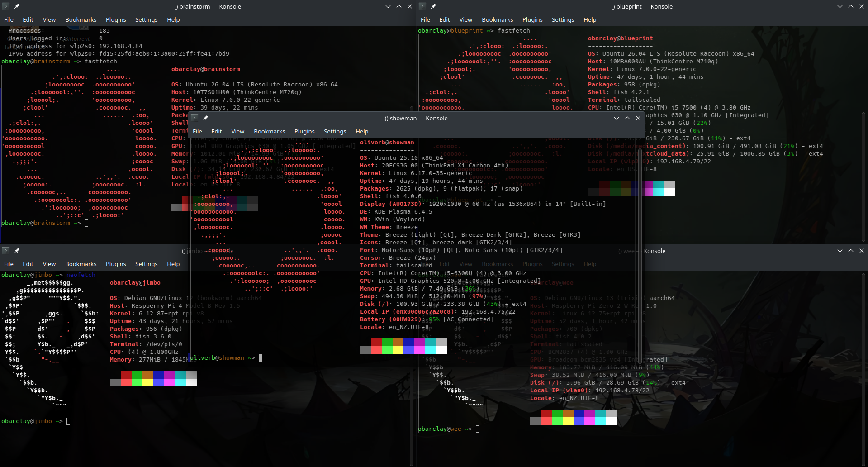The width and height of the screenshot is (868, 467).
Task: Toggle the pin icon in brainstorm window title bar
Action: point(17,6)
